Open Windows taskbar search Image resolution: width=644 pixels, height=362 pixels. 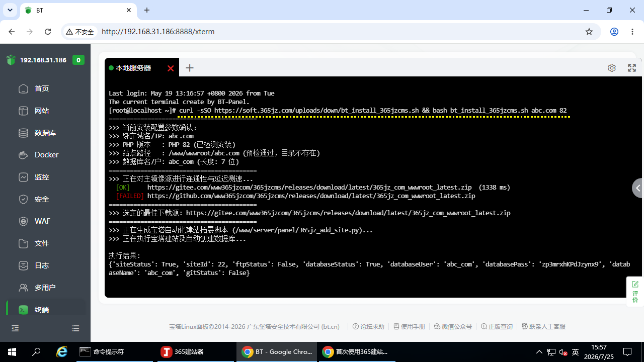coord(36,352)
